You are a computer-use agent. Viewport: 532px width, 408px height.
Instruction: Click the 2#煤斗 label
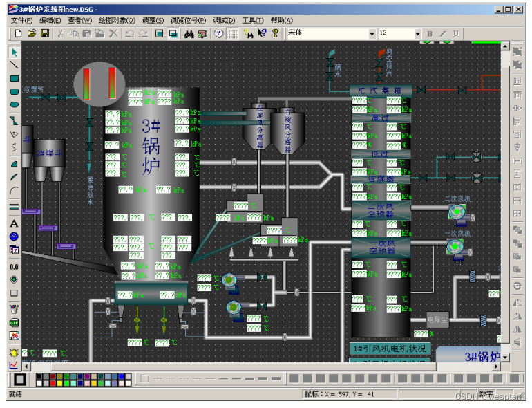pos(49,154)
